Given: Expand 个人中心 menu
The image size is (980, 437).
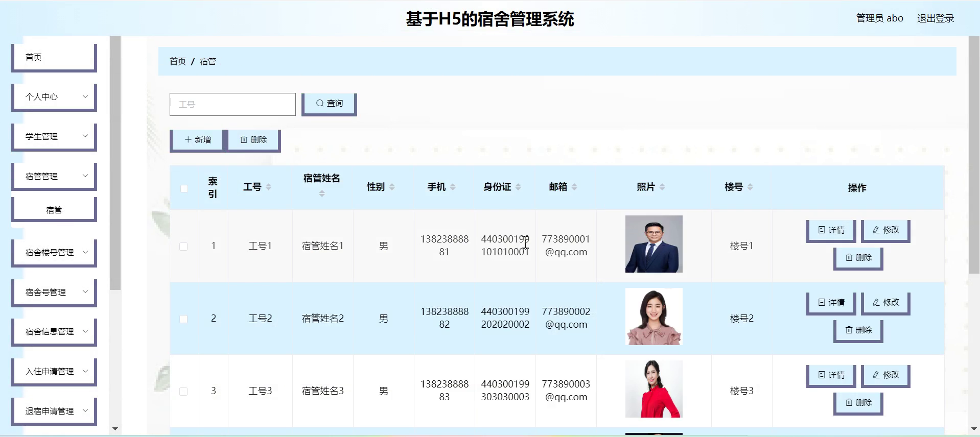Looking at the screenshot, I should point(54,96).
